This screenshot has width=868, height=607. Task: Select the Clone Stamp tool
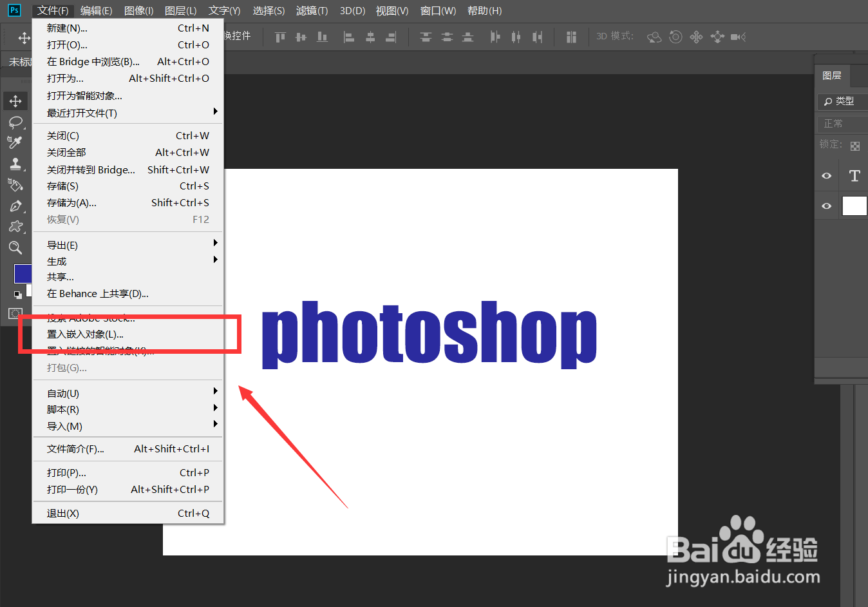[x=15, y=164]
